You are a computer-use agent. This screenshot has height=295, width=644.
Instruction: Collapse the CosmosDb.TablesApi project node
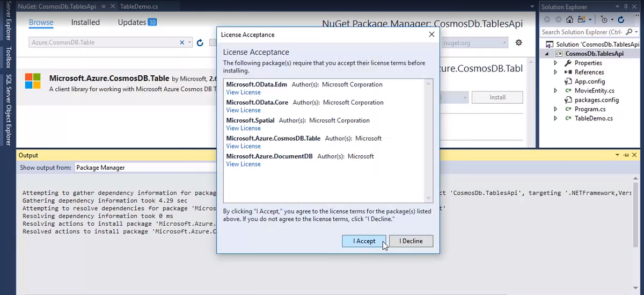coord(548,54)
